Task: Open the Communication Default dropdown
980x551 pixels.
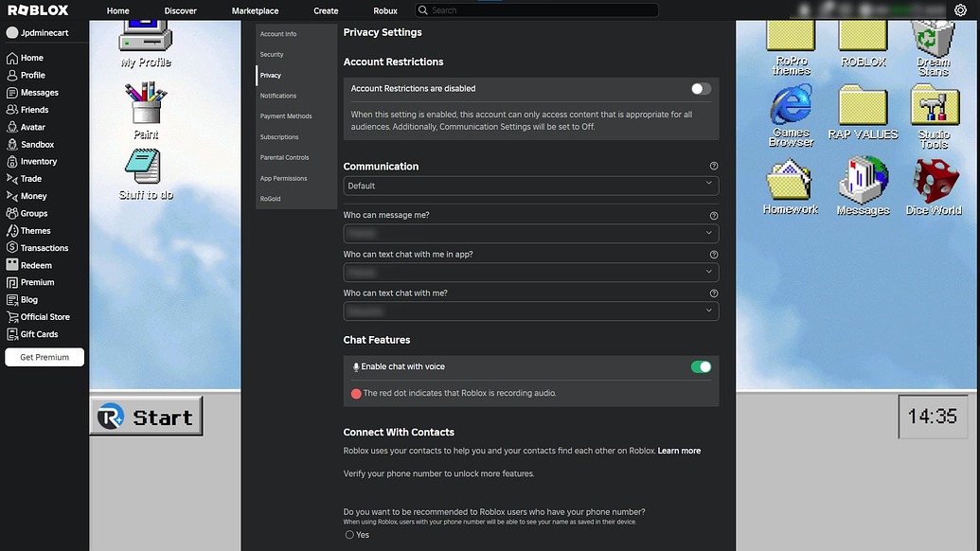Action: coord(530,186)
